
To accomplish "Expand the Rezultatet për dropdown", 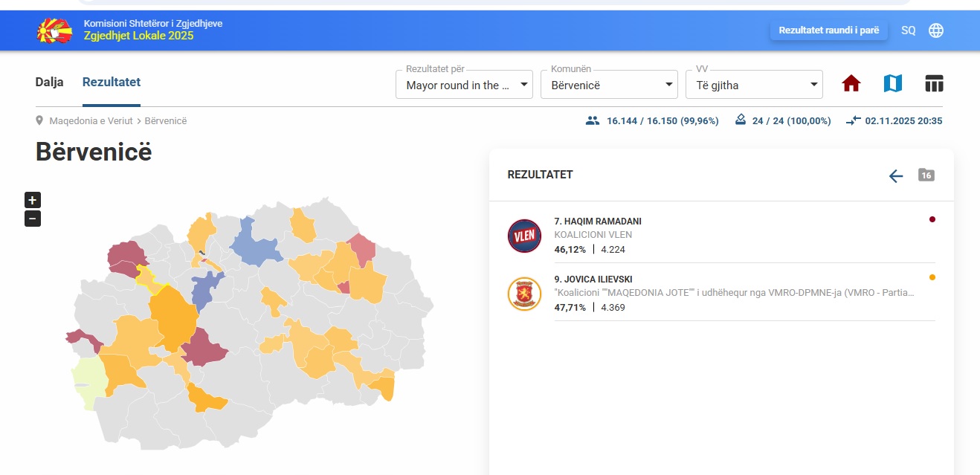I will (x=464, y=85).
